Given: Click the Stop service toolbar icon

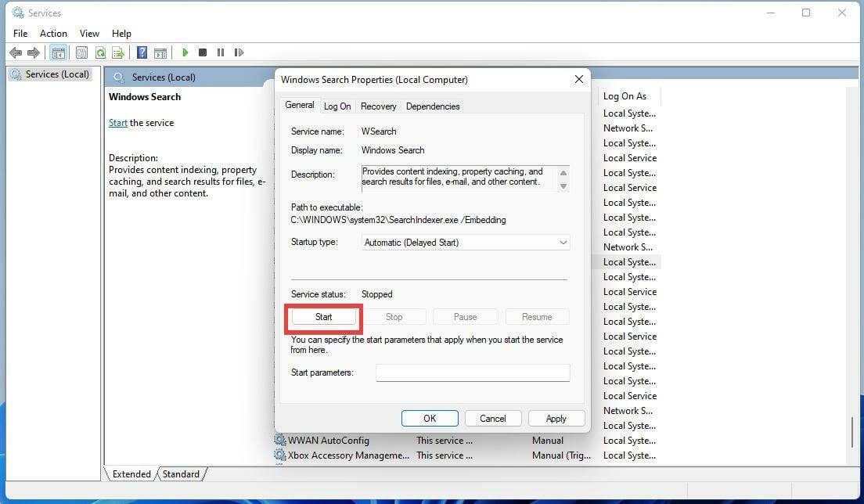Looking at the screenshot, I should tap(202, 52).
